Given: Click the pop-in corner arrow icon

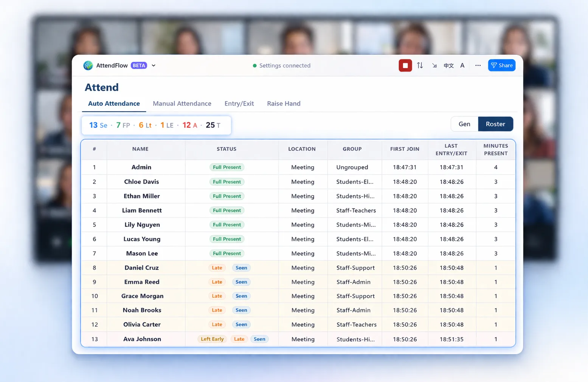Looking at the screenshot, I should pos(434,65).
